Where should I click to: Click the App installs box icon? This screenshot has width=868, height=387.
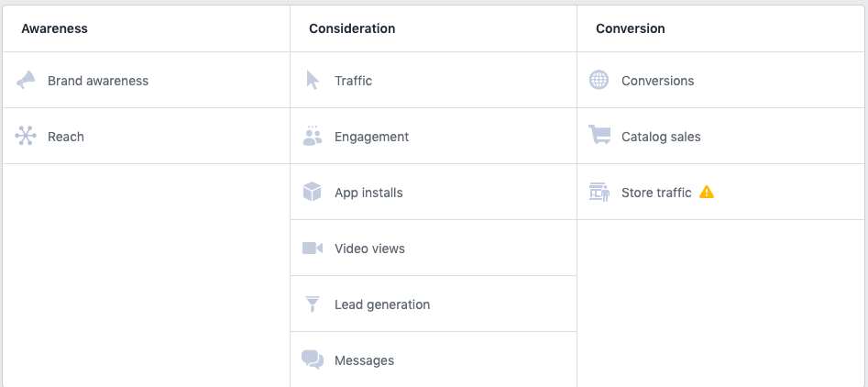point(313,192)
